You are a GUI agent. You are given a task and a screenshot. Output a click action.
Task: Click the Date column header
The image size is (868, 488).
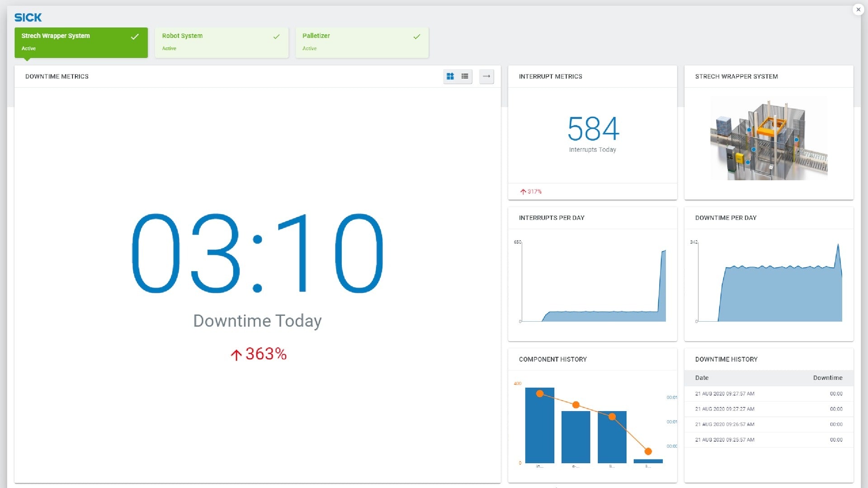(702, 378)
